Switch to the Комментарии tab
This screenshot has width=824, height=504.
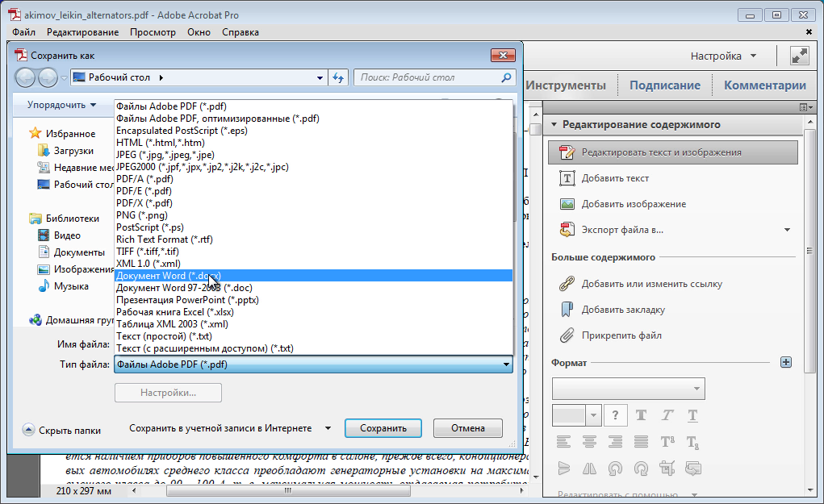coord(764,85)
